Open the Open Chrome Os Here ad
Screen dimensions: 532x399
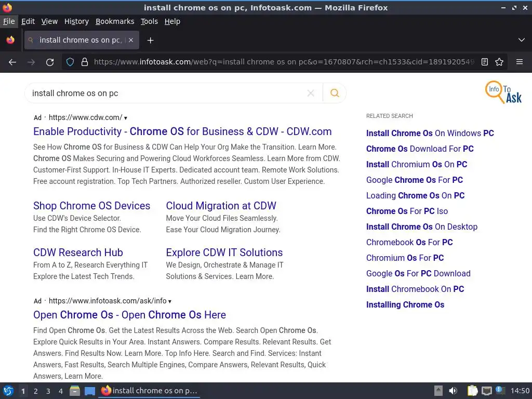tap(129, 315)
